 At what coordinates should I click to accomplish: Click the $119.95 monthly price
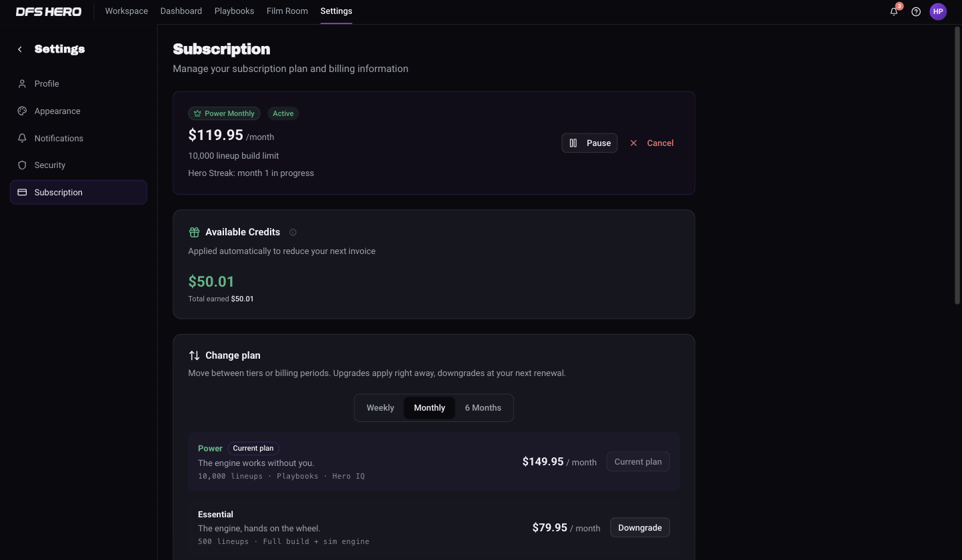(x=215, y=135)
